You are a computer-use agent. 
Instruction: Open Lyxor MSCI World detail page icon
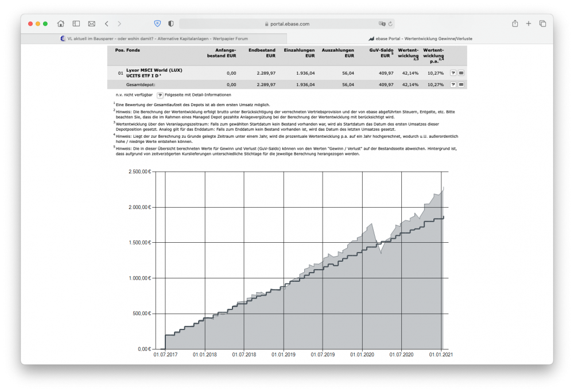point(453,73)
